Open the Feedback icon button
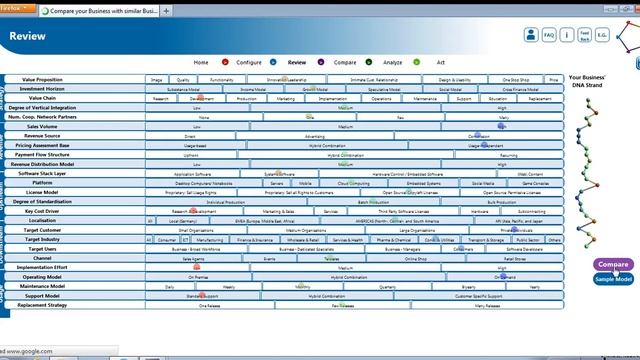 tap(584, 35)
